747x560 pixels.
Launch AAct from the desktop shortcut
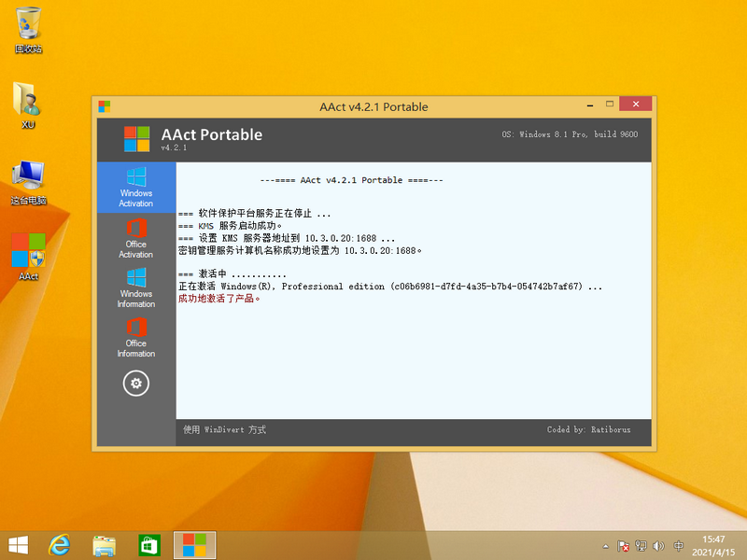(x=28, y=247)
